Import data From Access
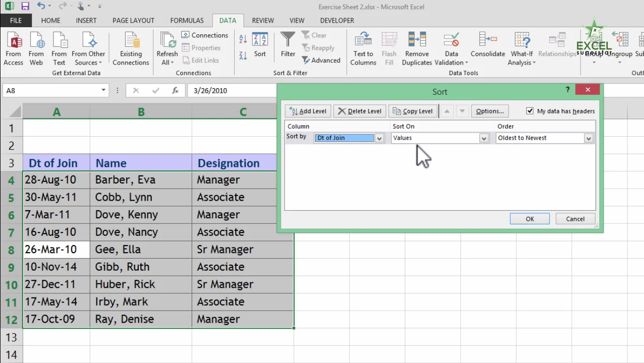Screen dimensions: 644x363 [x=13, y=49]
